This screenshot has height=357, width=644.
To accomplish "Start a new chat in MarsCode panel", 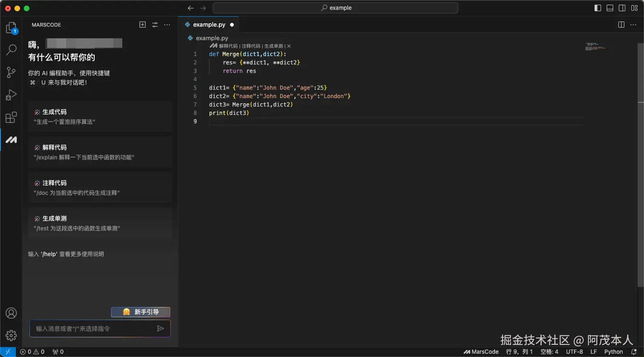I will [143, 25].
